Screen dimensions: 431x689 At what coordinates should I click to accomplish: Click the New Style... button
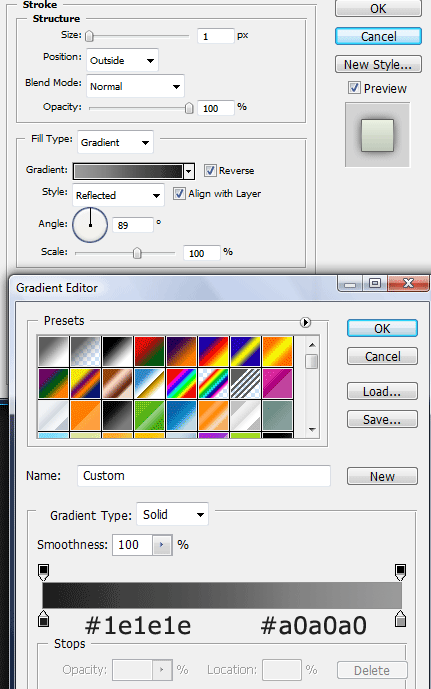click(x=378, y=64)
